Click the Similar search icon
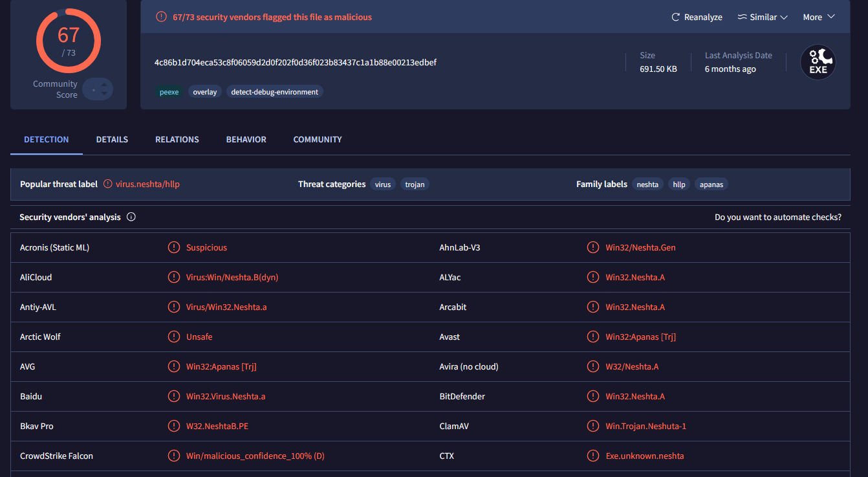 pyautogui.click(x=742, y=17)
